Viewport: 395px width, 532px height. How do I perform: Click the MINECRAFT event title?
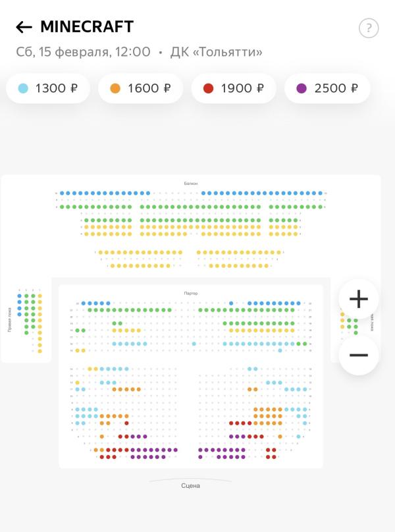coord(87,27)
